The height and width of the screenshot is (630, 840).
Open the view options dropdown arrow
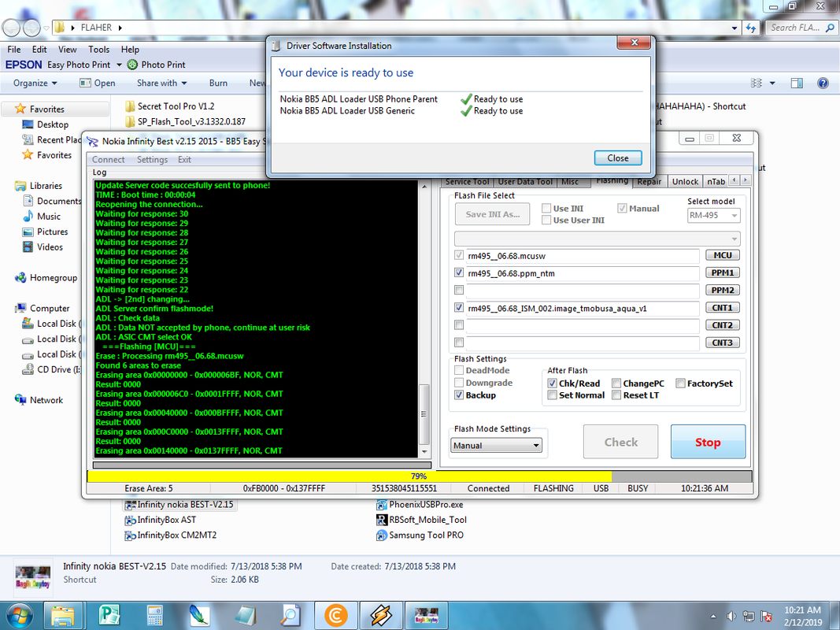pos(772,83)
